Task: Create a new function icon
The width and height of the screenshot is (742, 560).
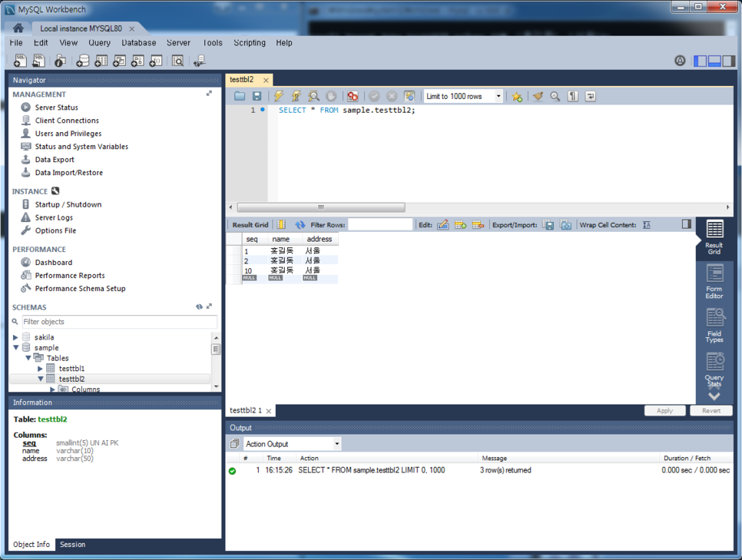Action: tap(156, 61)
